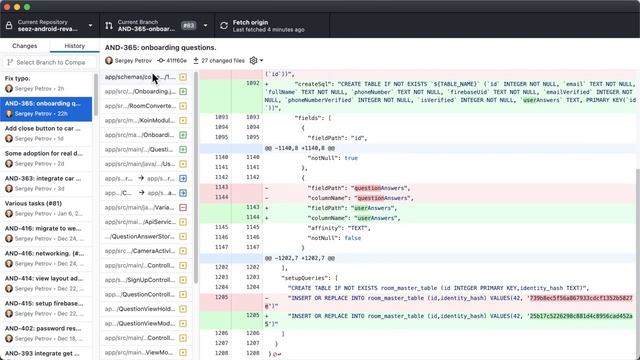Open the ApiServic changed file
The width and height of the screenshot is (640, 360).
(x=146, y=222)
